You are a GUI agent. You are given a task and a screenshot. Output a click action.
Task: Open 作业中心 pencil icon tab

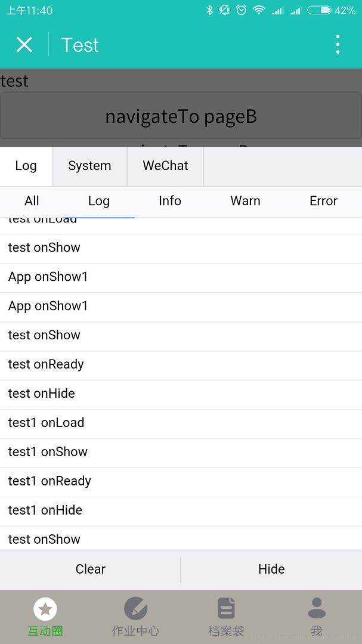tap(135, 609)
